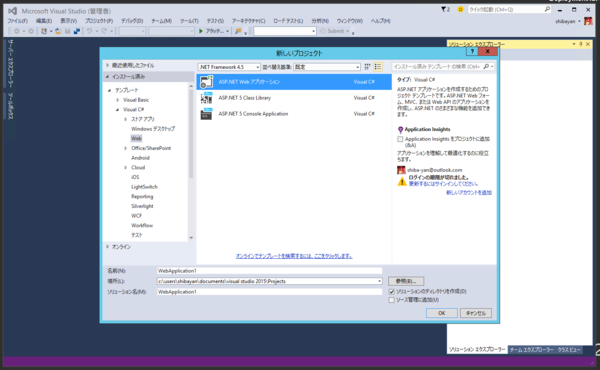Select the Silverlight template category

142,206
